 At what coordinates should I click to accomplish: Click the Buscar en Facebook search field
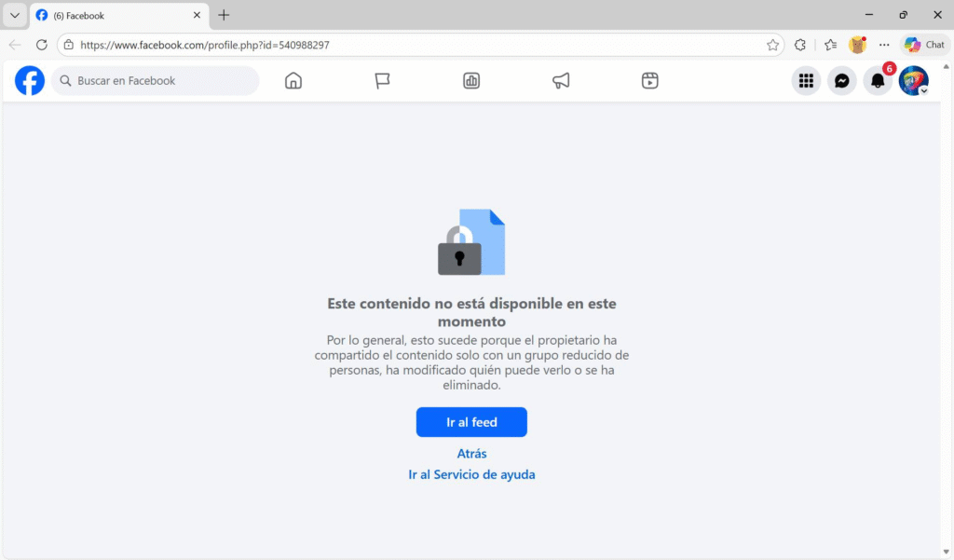point(156,80)
